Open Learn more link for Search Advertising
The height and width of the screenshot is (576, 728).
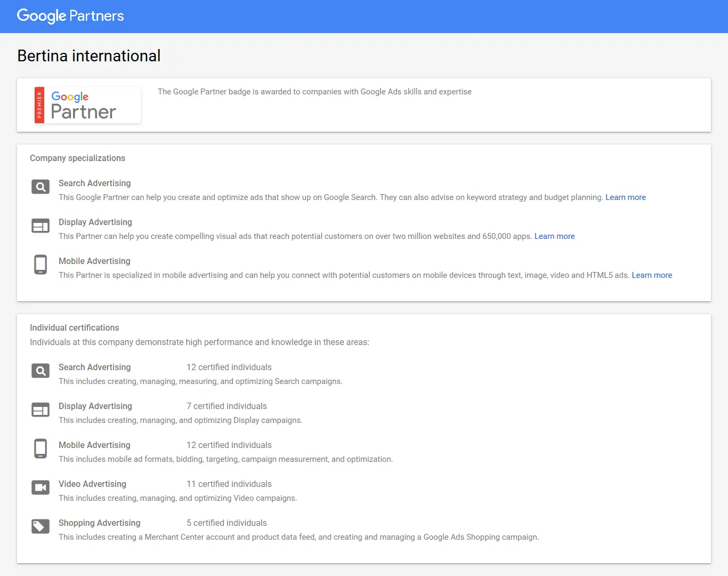(x=625, y=197)
